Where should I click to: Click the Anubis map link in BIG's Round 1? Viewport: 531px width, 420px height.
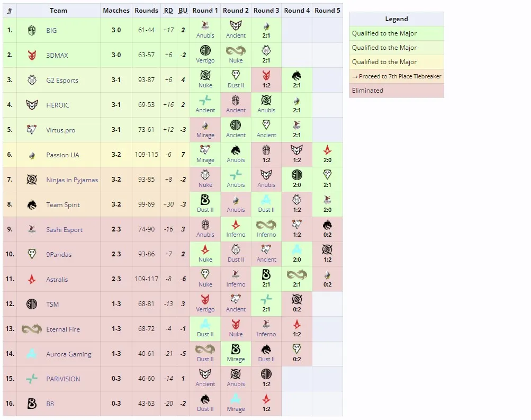coord(205,35)
